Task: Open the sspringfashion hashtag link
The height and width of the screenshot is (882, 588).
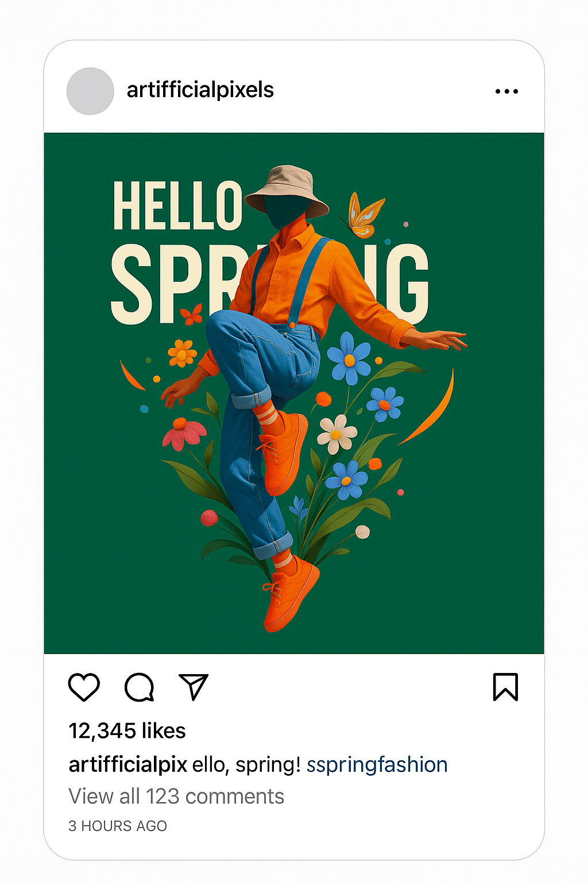Action: pyautogui.click(x=377, y=765)
